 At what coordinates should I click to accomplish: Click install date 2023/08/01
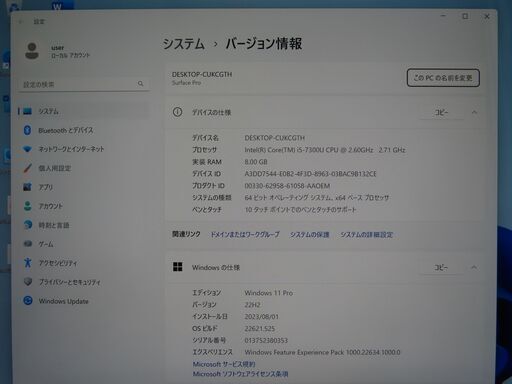tap(262, 316)
